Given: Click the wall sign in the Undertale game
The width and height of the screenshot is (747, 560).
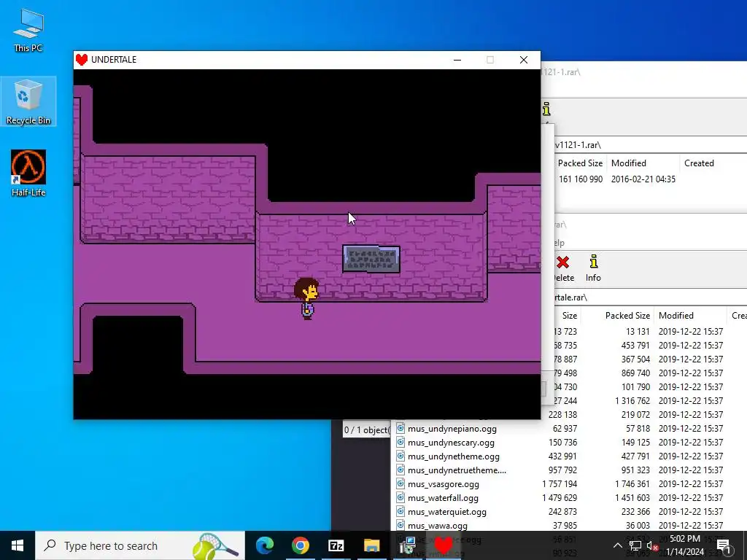Looking at the screenshot, I should [371, 259].
